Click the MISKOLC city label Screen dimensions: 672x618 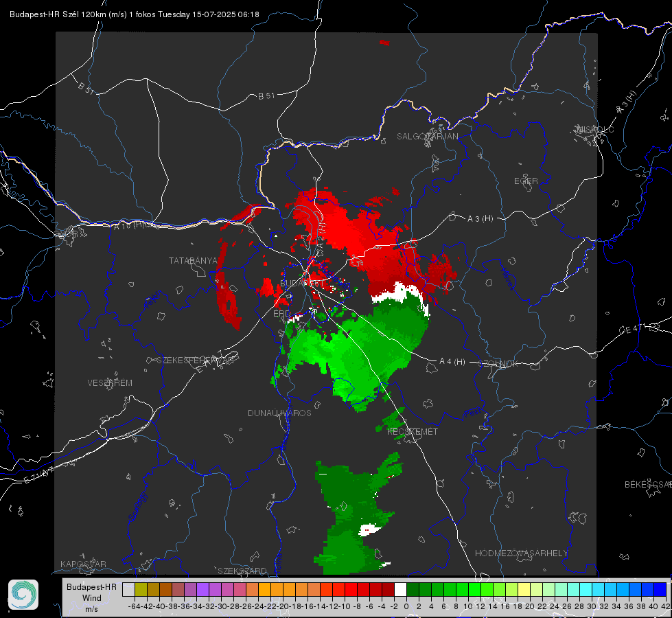(595, 129)
